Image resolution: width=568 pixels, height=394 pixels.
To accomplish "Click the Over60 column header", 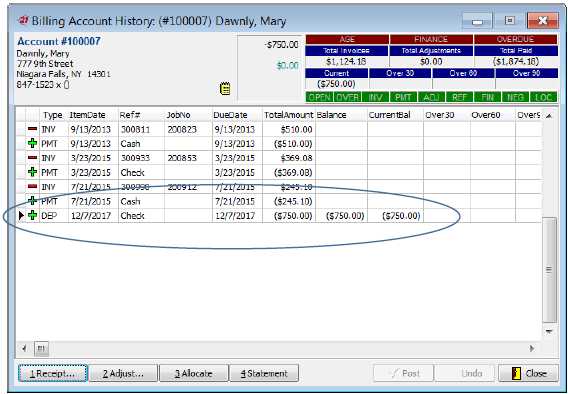I will click(x=493, y=115).
